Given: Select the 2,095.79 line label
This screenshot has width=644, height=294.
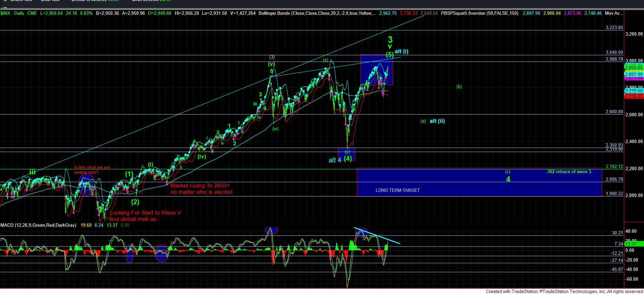Looking at the screenshot, I should 614,179.
